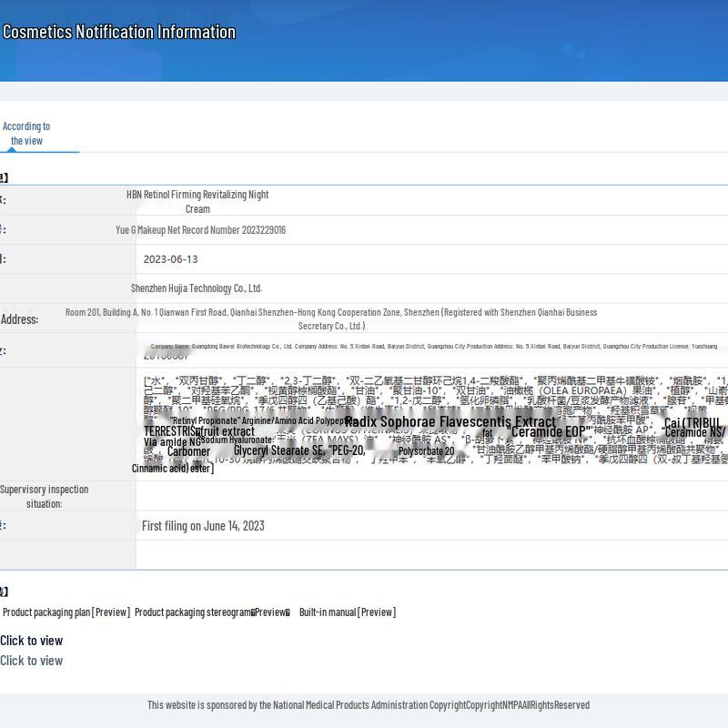
Task: Click the gray-blue 'Click to view' link
Action: click(x=31, y=661)
